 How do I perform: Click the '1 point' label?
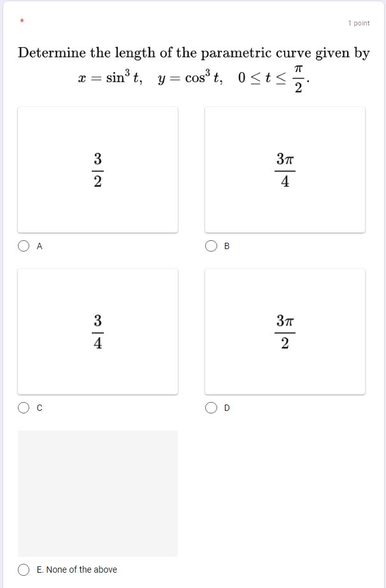point(357,23)
